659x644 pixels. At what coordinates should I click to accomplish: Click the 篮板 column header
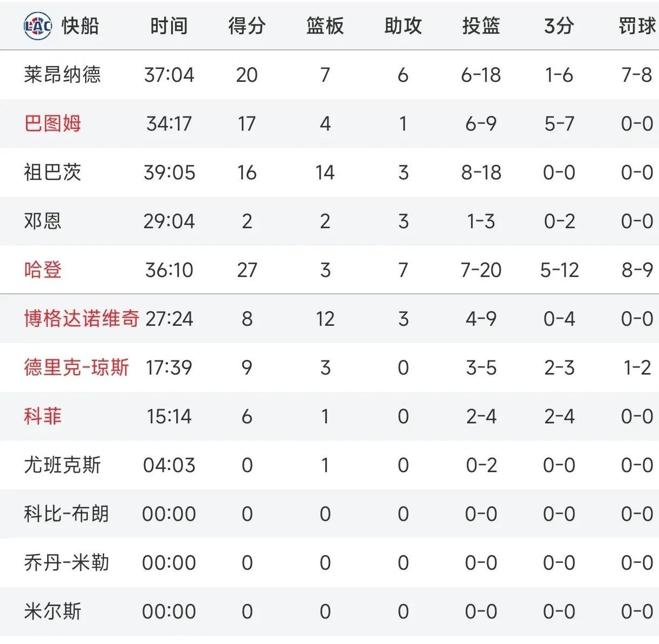[x=325, y=25]
